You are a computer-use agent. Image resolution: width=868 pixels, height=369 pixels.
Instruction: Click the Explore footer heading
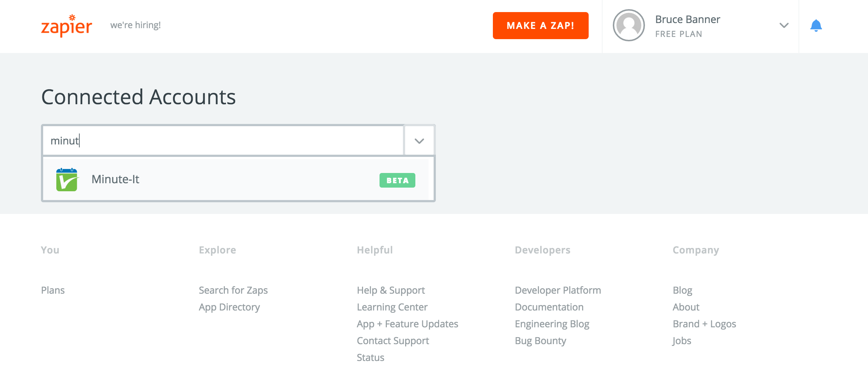pyautogui.click(x=217, y=250)
